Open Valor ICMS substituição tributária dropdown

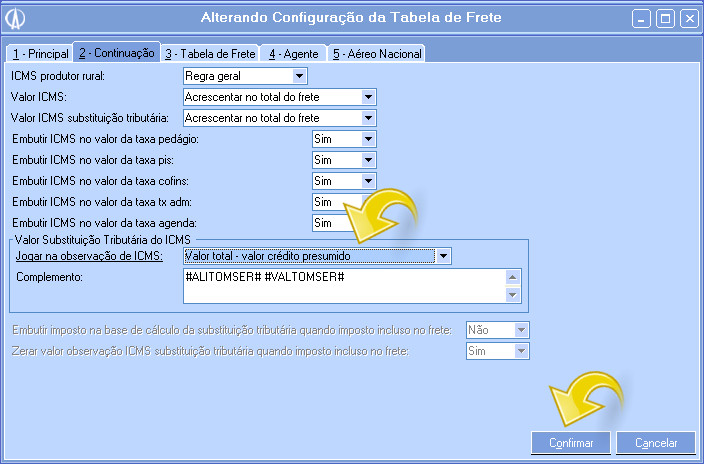[368, 118]
